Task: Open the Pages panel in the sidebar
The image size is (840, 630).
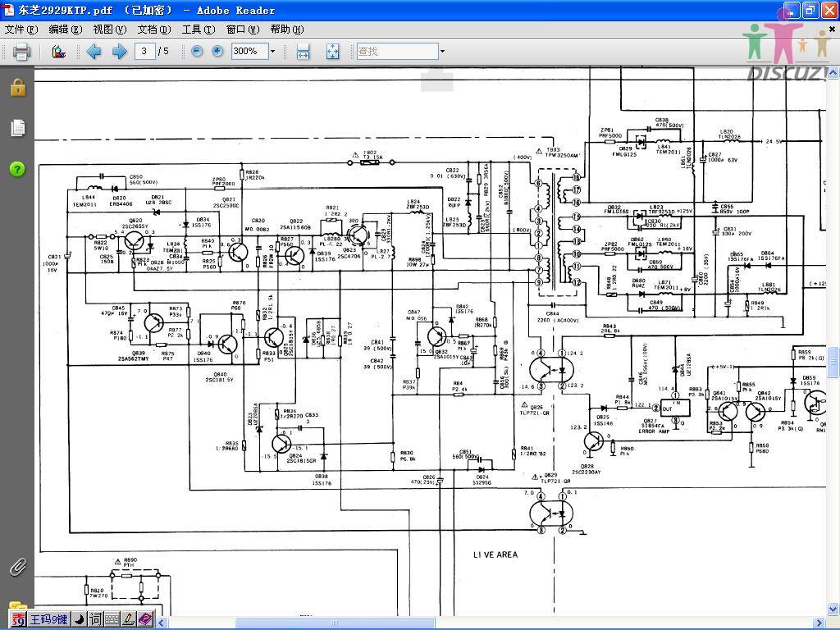Action: [18, 127]
